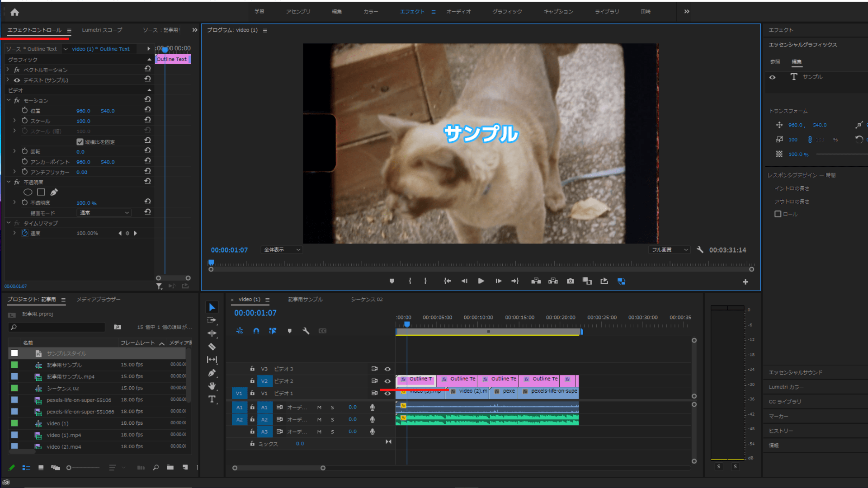
Task: Open the blend mode dropdown
Action: [104, 212]
